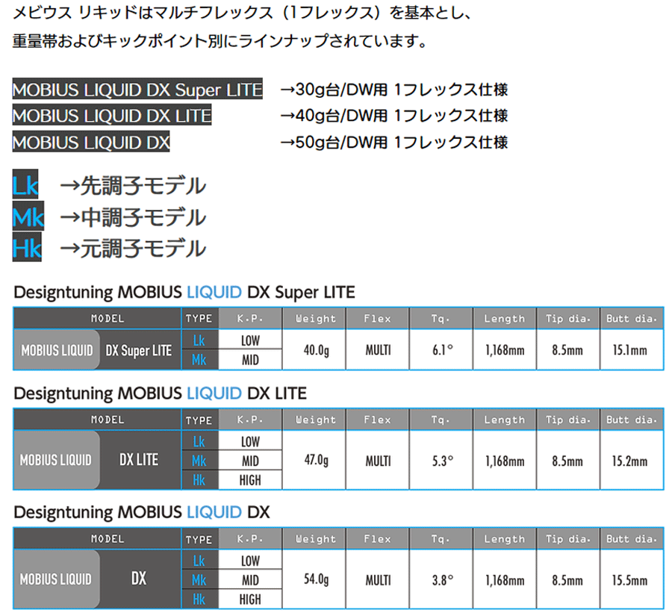Click the Designtuning MOBIUS LIQUID DX Super LITE heading

tap(184, 293)
